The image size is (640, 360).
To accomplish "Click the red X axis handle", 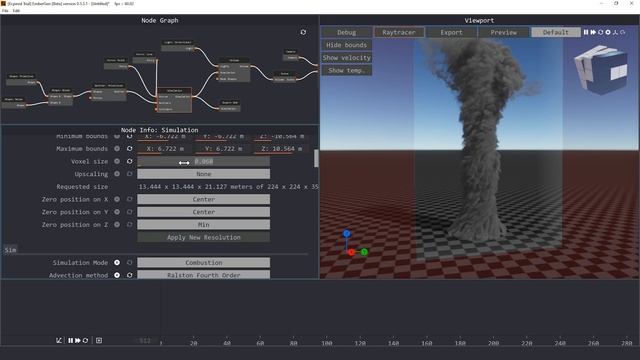I will click(x=351, y=252).
